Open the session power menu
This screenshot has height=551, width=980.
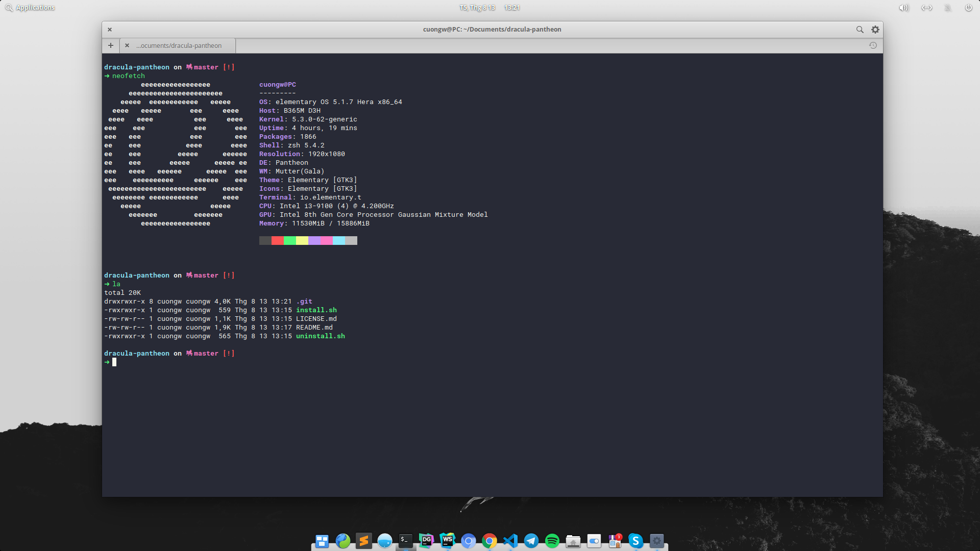coord(968,8)
